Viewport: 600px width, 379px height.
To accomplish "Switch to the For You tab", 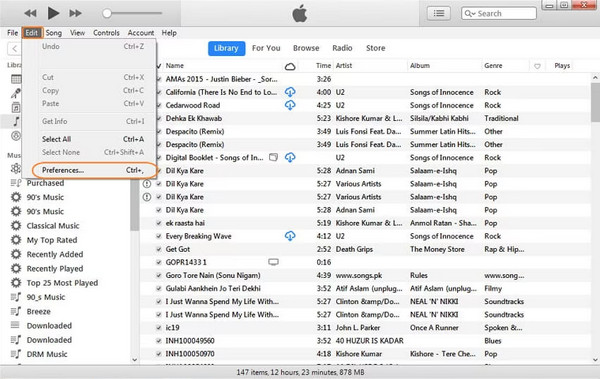I will point(266,48).
